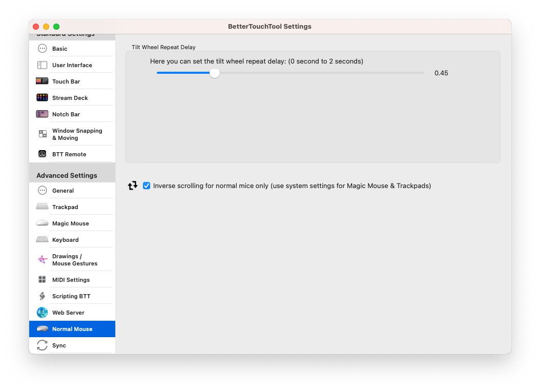Screen dimensions: 540x392
Task: Open BTT Remote settings
Action: pos(72,154)
